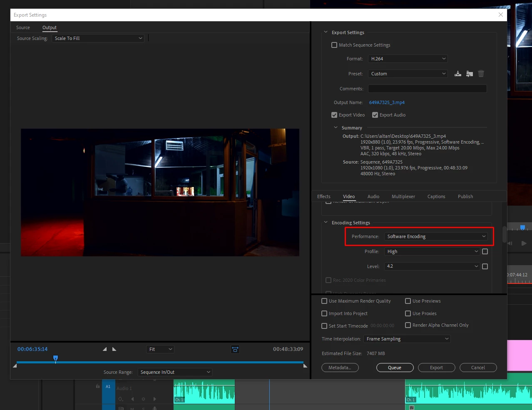Save the current export preset

457,74
